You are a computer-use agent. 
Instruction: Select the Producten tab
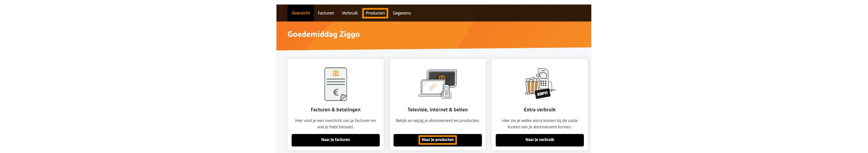tap(375, 13)
